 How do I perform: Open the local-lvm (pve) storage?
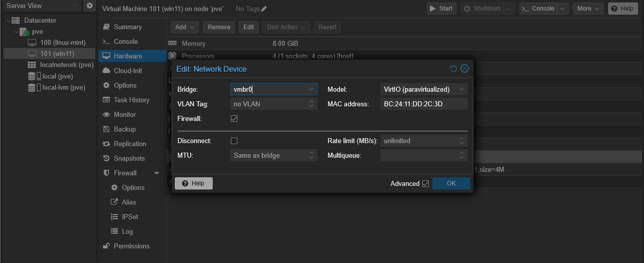(x=63, y=87)
